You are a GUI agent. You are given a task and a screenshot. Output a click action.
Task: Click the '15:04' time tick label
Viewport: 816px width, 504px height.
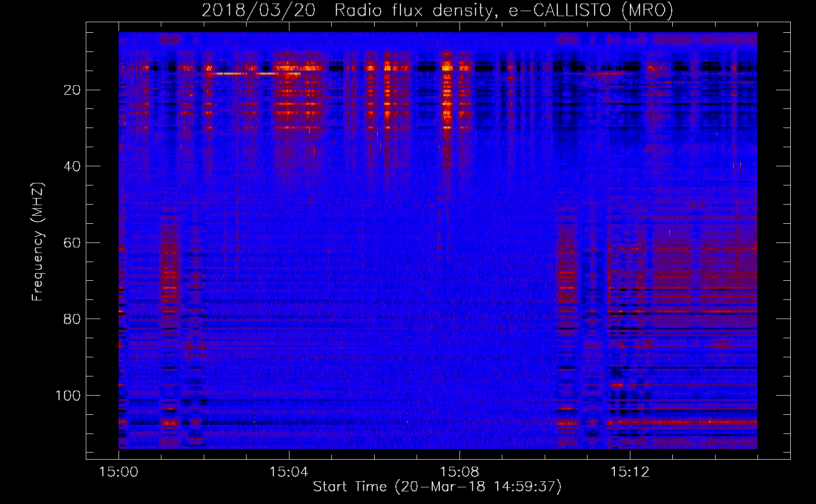(288, 472)
